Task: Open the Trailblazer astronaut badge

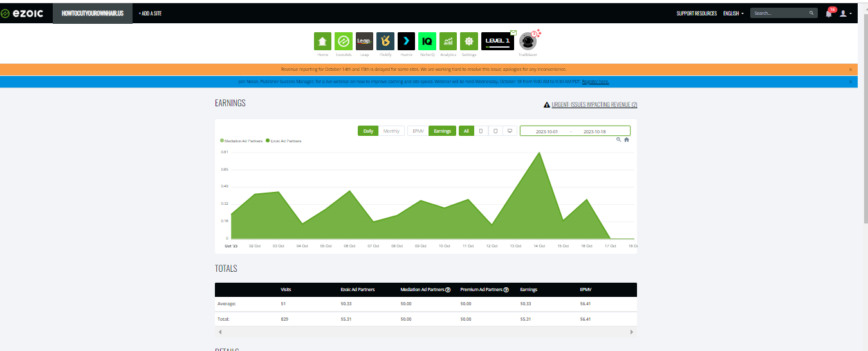Action: [x=528, y=41]
